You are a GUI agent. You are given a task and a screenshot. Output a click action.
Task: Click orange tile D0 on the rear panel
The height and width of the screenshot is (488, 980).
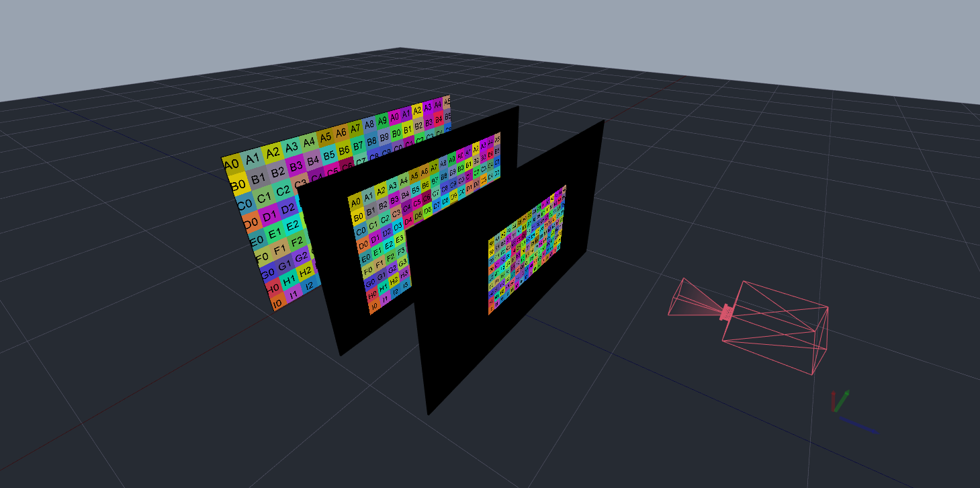251,221
